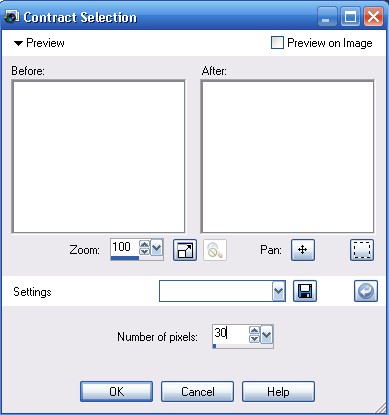Click the After preview pane
Screen dimensions: 389x415
(287, 156)
